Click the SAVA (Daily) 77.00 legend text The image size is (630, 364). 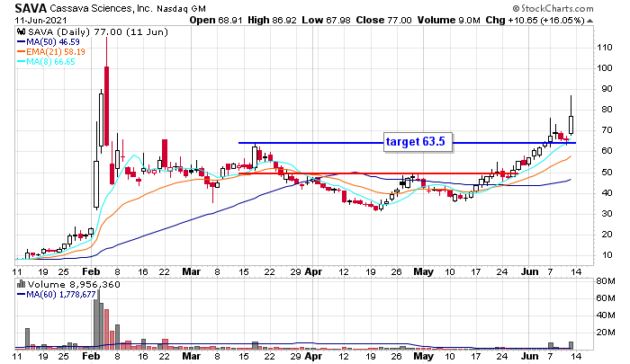click(x=97, y=31)
